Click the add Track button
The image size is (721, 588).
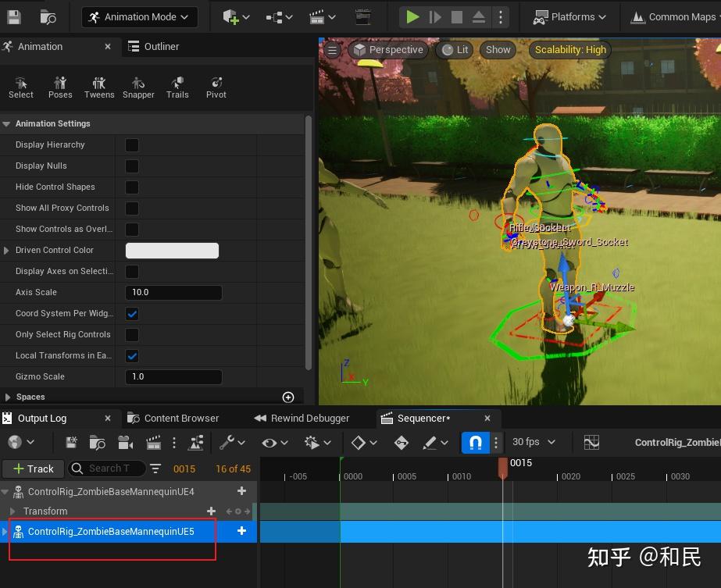pos(33,469)
